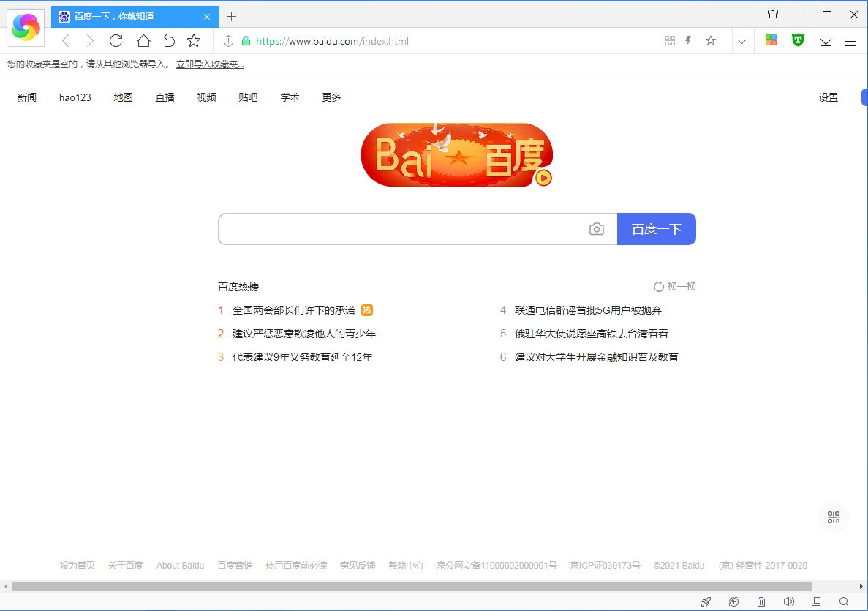Toggle the lightning speed mode icon

pyautogui.click(x=688, y=41)
